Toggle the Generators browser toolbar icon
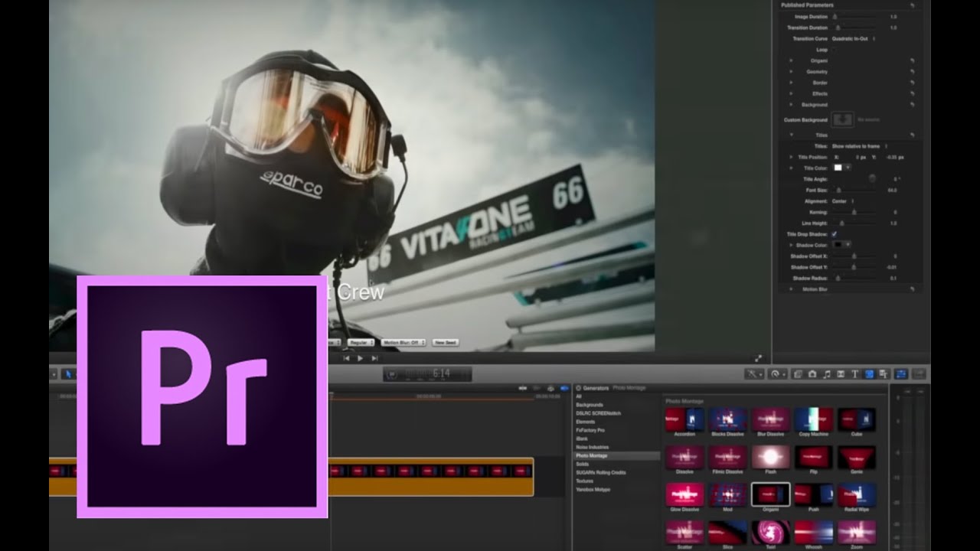This screenshot has width=980, height=551. coord(869,374)
